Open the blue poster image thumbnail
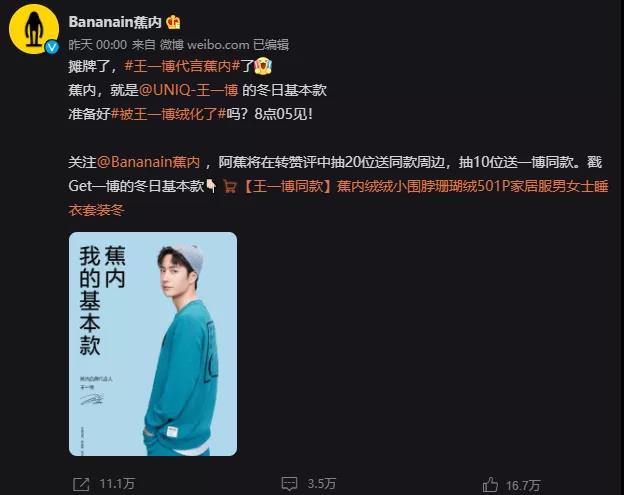This screenshot has height=495, width=624. pyautogui.click(x=153, y=344)
